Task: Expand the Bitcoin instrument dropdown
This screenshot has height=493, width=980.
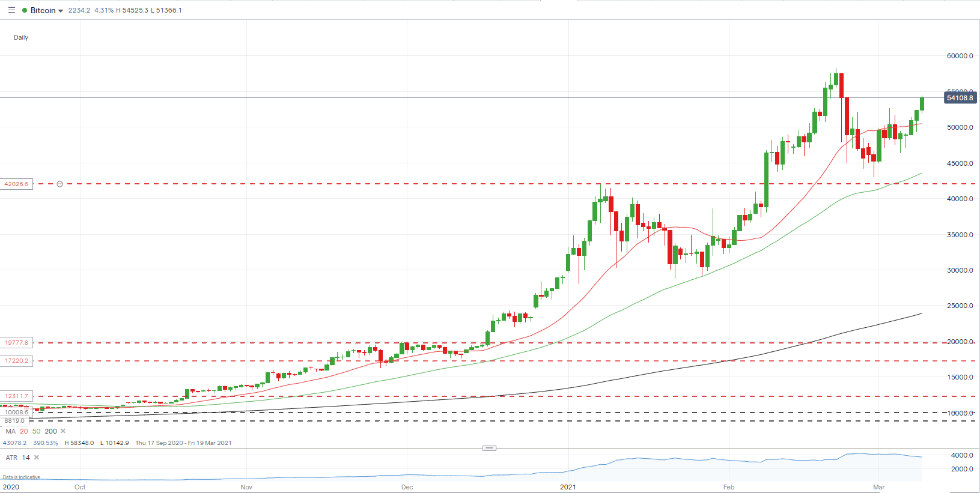Action: pos(61,11)
